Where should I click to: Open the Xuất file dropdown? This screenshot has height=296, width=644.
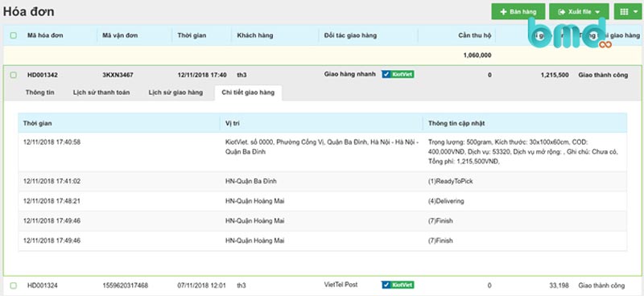pyautogui.click(x=579, y=11)
